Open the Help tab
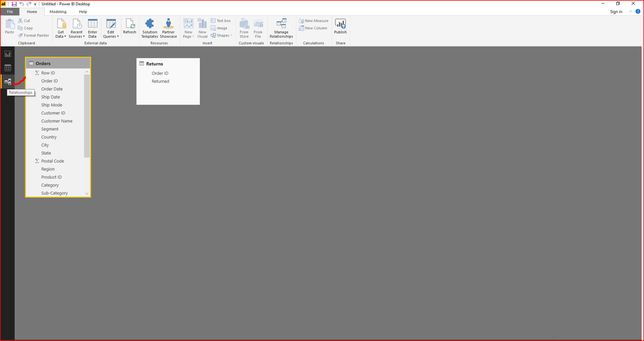Viewport: 644px width, 341px height. (83, 12)
